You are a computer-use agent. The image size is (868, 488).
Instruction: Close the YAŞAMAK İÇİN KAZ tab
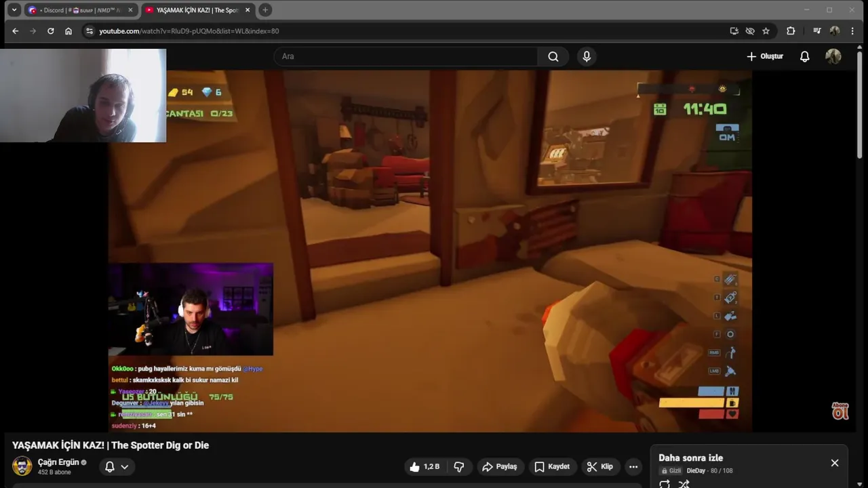pyautogui.click(x=248, y=10)
